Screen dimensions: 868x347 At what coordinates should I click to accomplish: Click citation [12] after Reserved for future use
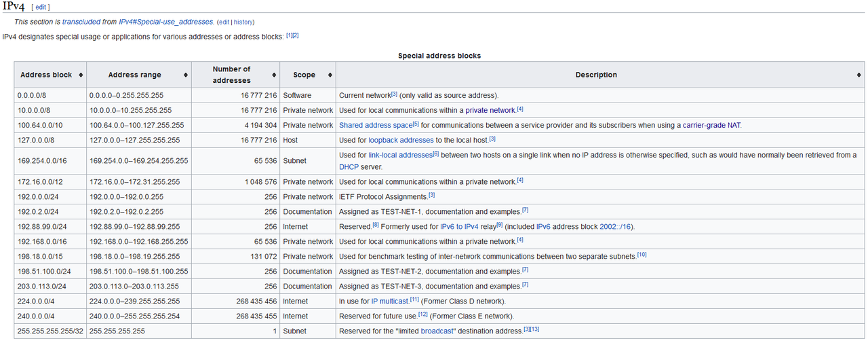(423, 315)
